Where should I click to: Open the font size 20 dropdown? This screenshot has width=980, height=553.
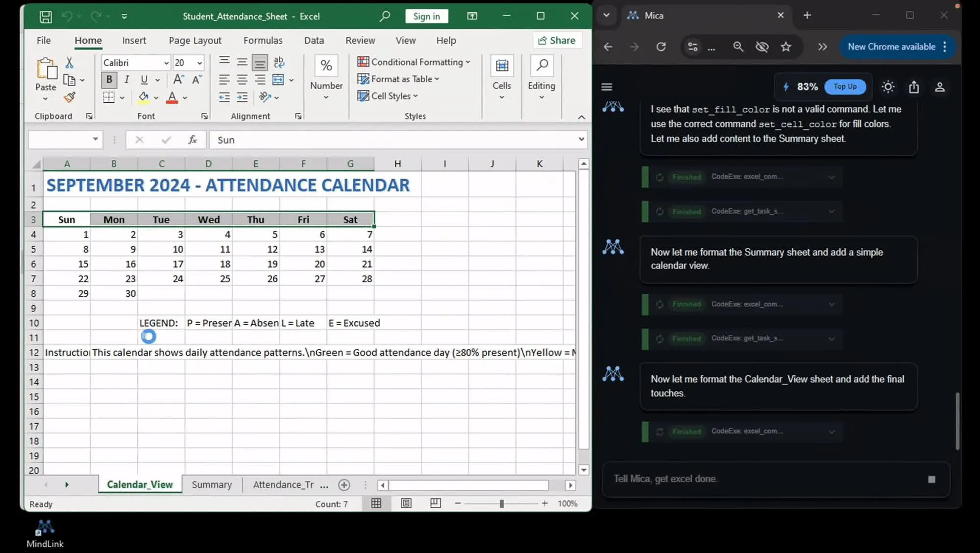pos(199,63)
